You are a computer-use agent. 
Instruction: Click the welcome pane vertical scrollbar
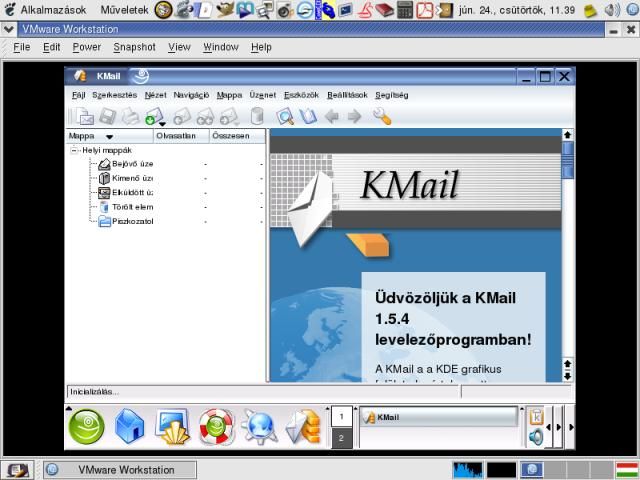(x=568, y=250)
